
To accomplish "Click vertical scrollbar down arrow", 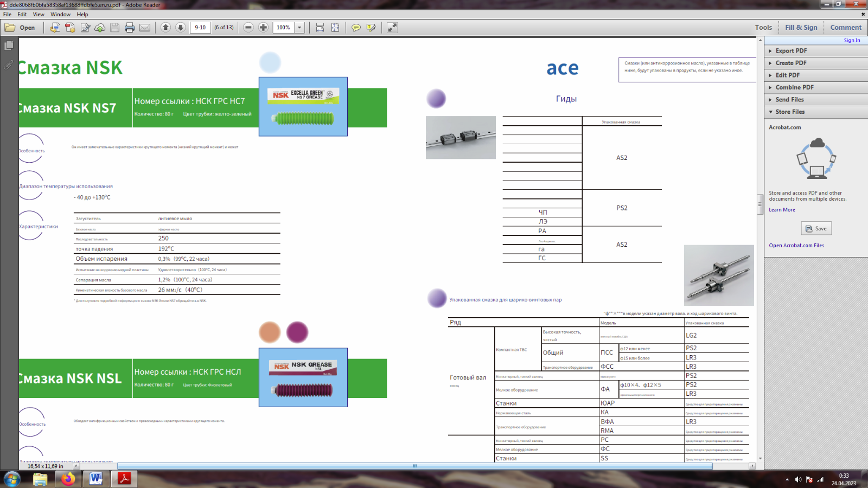I will (760, 459).
